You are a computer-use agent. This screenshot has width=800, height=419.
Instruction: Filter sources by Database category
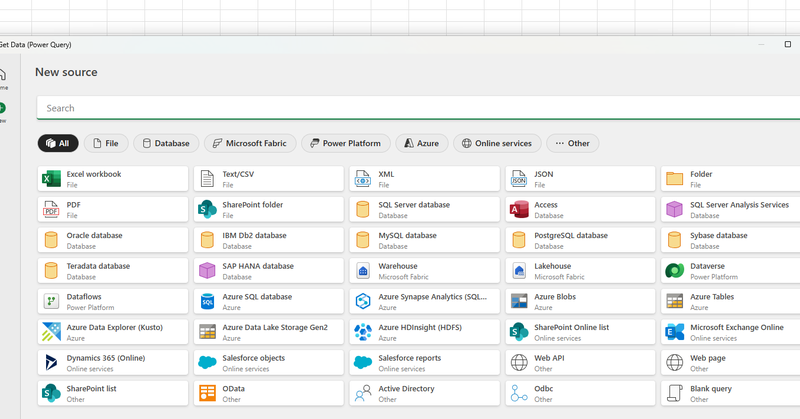click(166, 143)
